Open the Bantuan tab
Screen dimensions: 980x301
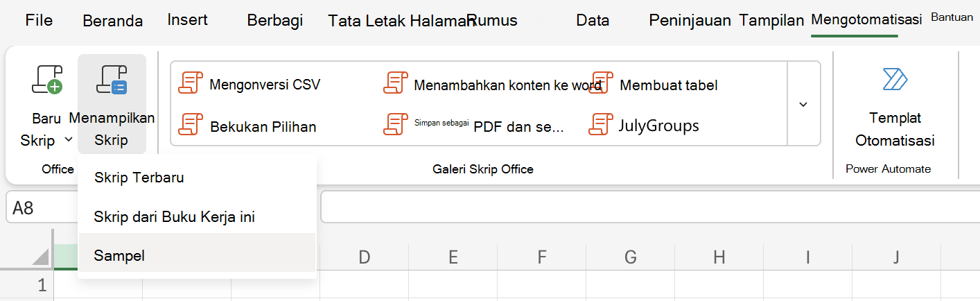[952, 17]
